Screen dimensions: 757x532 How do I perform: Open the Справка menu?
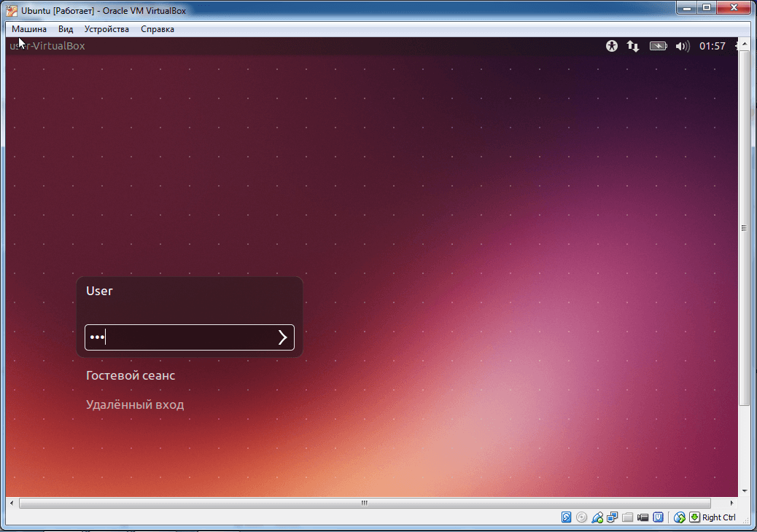[x=158, y=29]
